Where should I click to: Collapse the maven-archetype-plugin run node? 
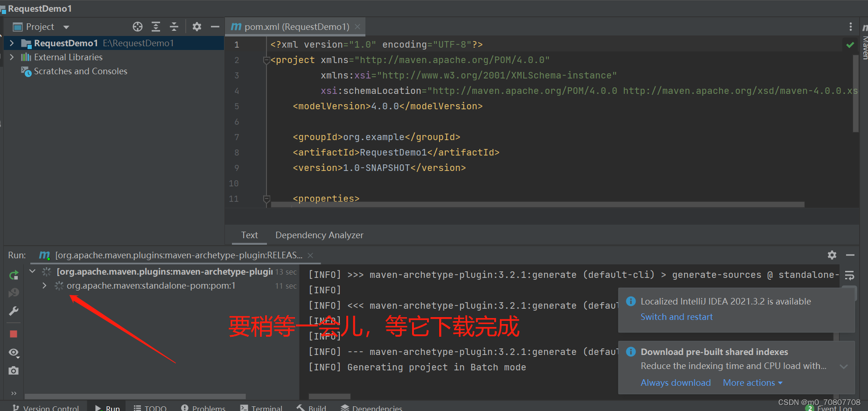pyautogui.click(x=32, y=271)
